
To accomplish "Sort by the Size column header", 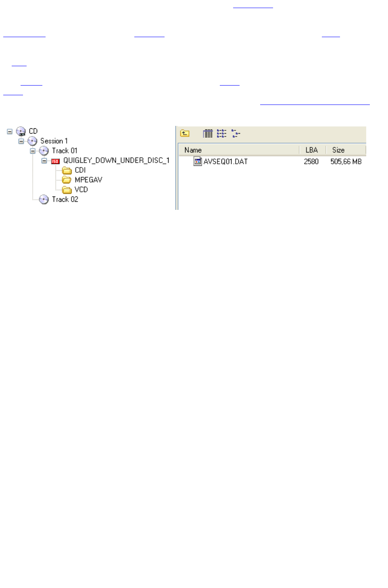I will click(x=346, y=150).
